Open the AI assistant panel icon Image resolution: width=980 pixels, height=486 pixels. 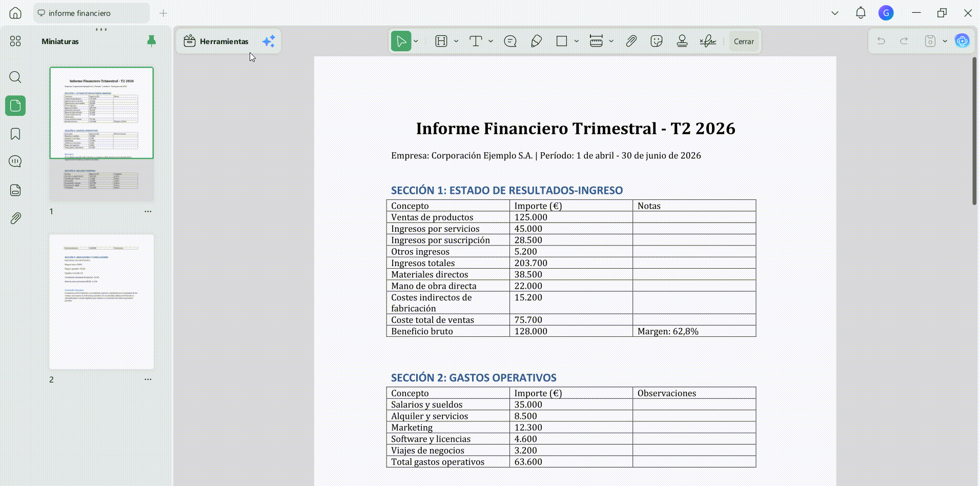962,41
